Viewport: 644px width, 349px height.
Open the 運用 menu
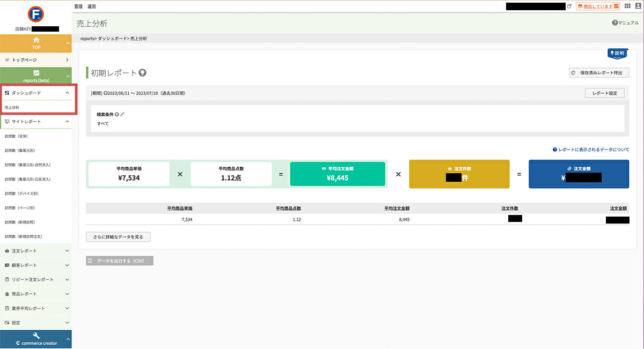point(92,6)
